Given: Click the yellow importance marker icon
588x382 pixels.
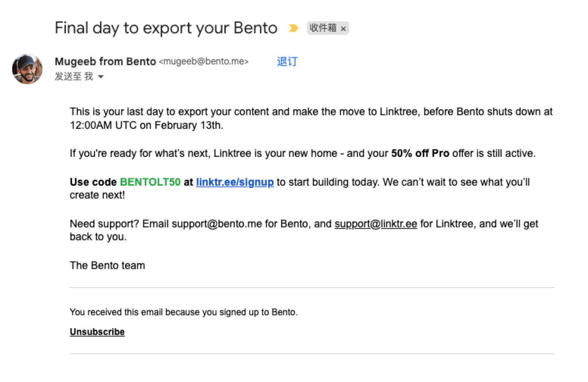Looking at the screenshot, I should coord(293,28).
